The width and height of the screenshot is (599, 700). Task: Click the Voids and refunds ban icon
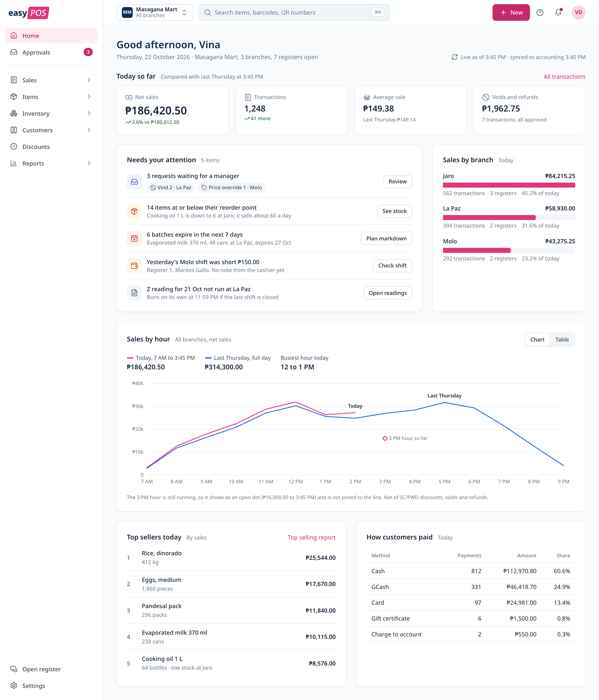point(485,97)
